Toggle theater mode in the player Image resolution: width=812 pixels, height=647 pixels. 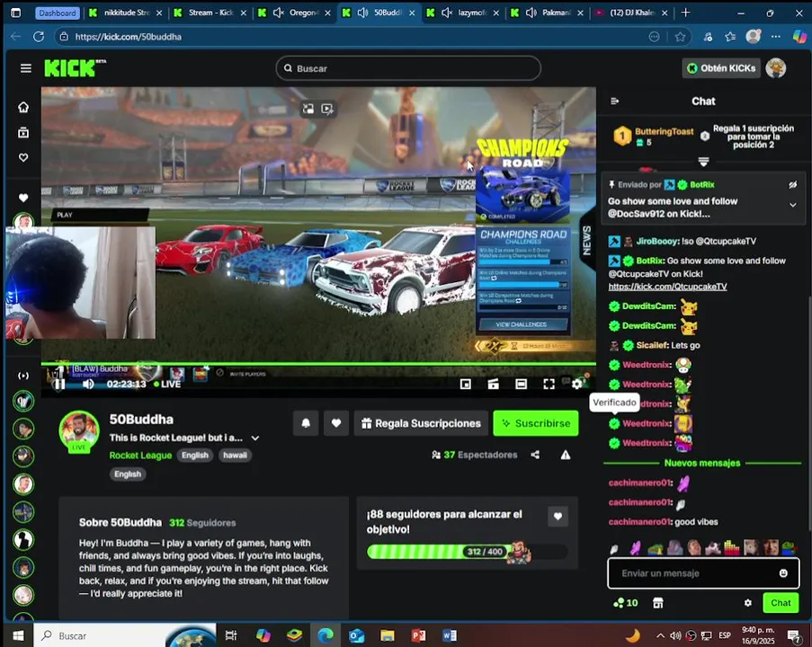pos(521,384)
